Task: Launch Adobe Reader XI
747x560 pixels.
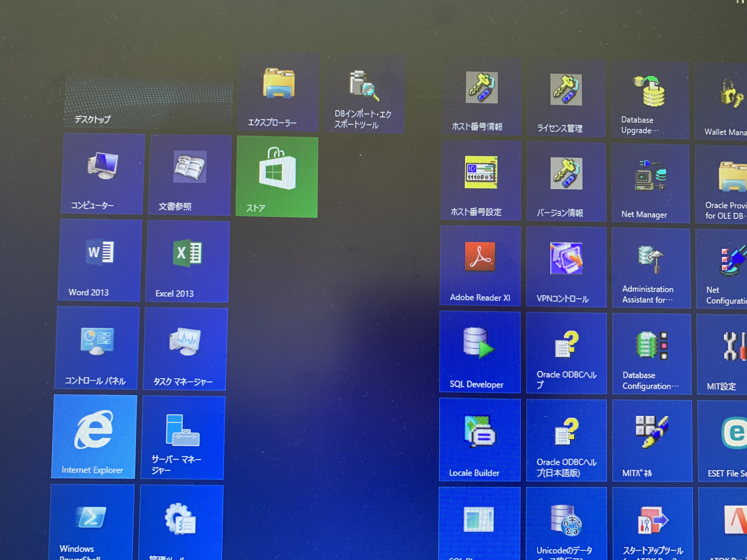Action: tap(480, 266)
